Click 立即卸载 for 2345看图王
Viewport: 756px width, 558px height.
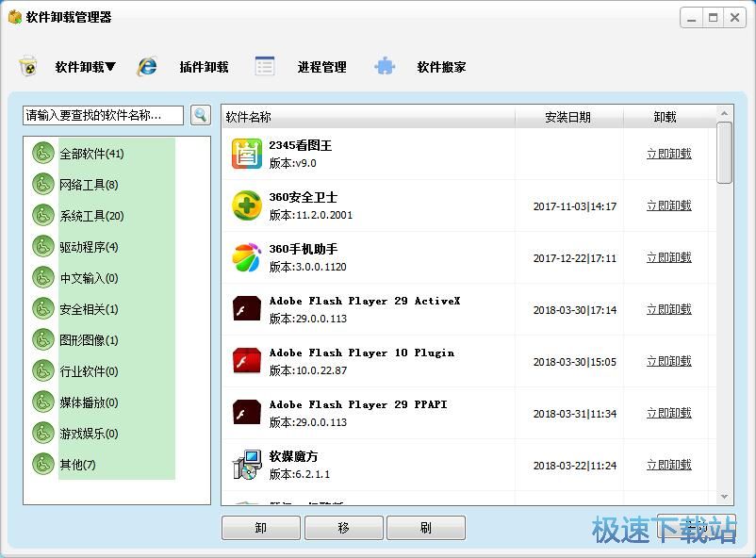669,154
